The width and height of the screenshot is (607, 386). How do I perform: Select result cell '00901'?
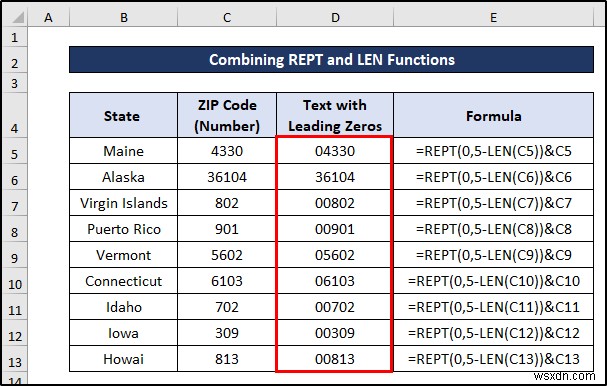335,229
